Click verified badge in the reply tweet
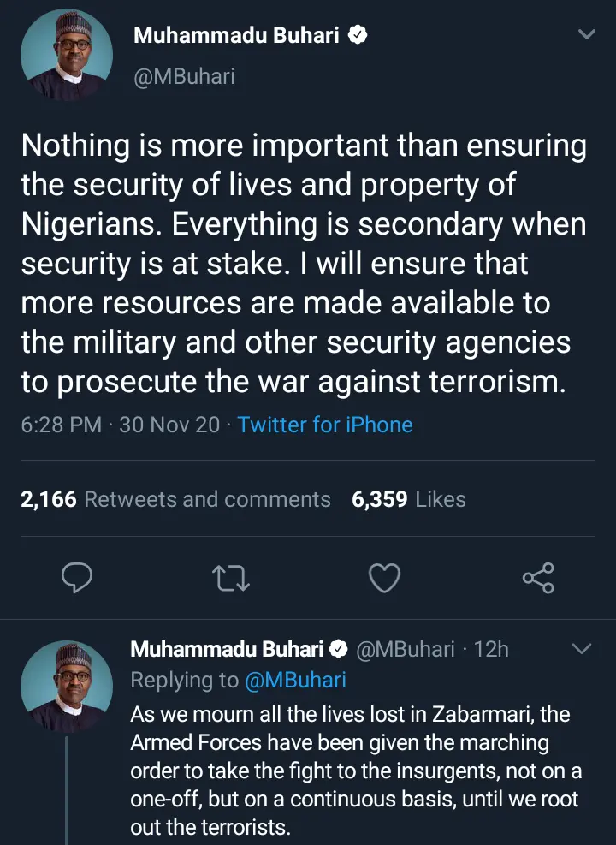The height and width of the screenshot is (845, 616). click(339, 649)
